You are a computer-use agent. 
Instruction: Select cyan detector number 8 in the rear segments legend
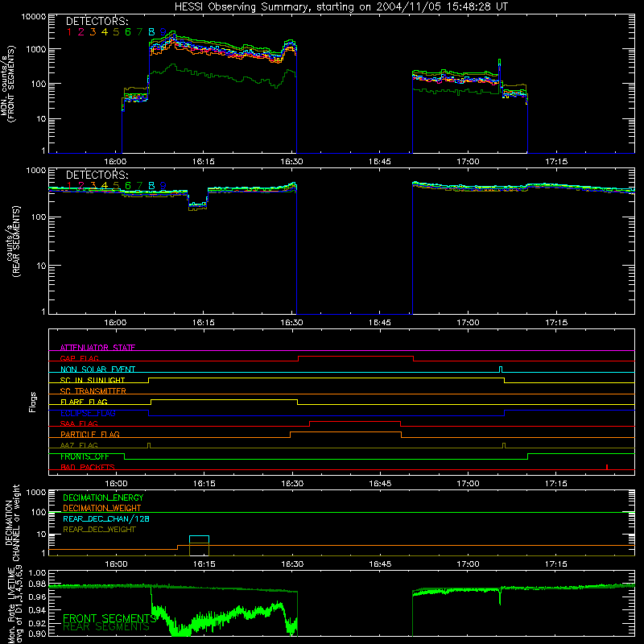pos(151,186)
